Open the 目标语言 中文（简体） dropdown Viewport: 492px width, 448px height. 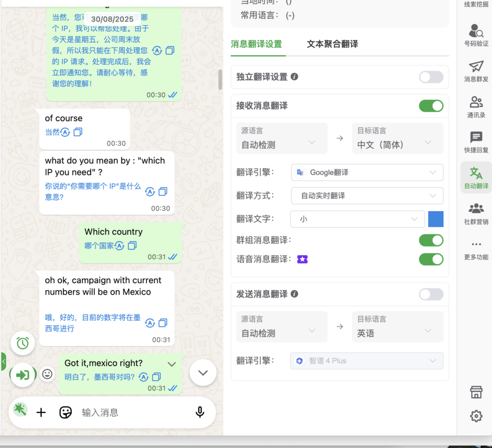[x=397, y=138]
